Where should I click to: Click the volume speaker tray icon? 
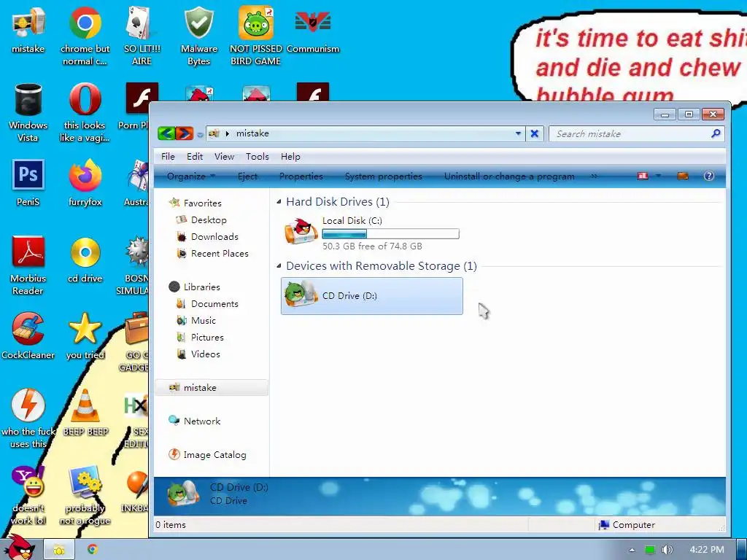coord(667,550)
